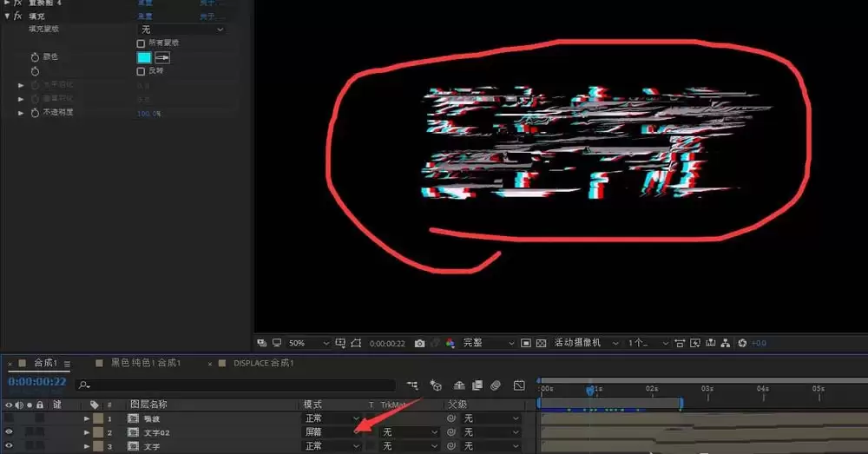The width and height of the screenshot is (868, 454).
Task: Click the timeline layer search field
Action: (236, 385)
